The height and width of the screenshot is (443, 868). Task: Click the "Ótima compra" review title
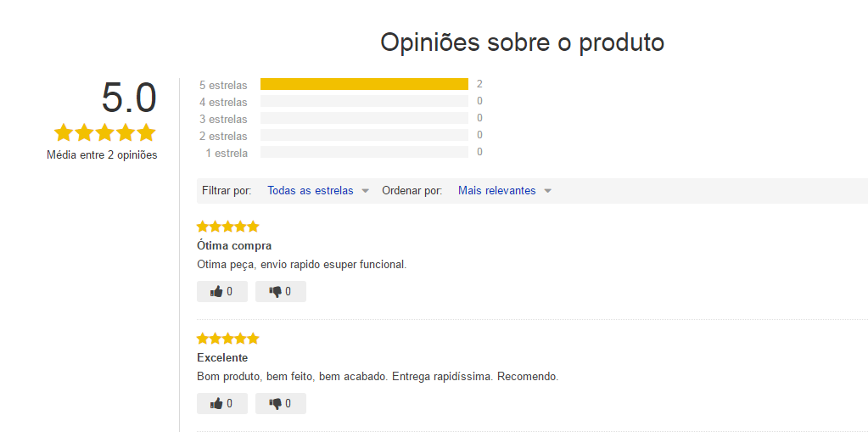(234, 245)
